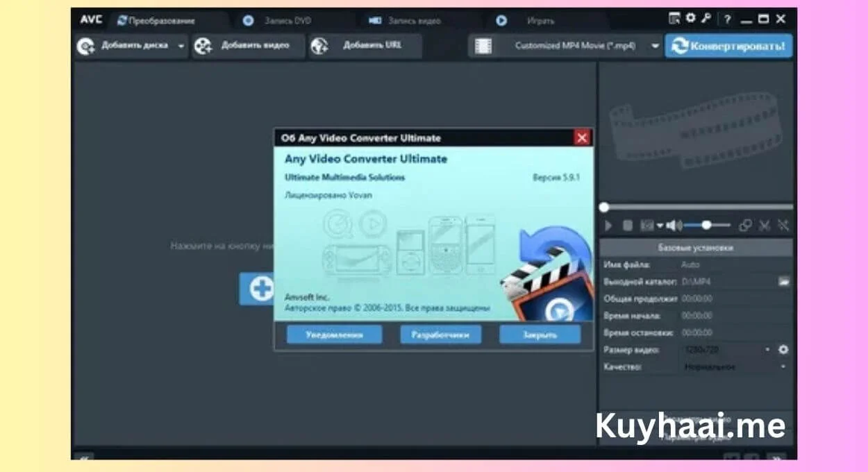This screenshot has height=472, width=868.
Task: Browse output folder icon
Action: click(x=784, y=281)
